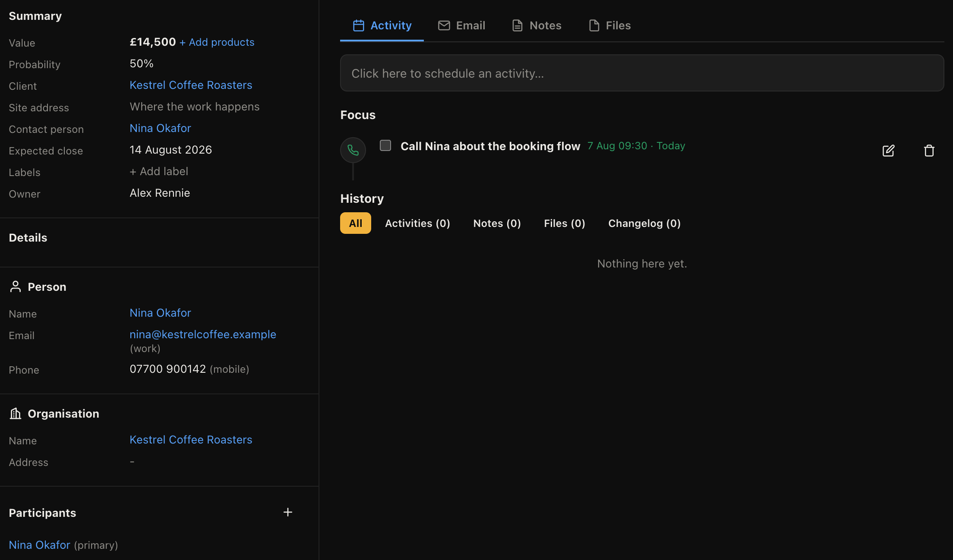Image resolution: width=953 pixels, height=560 pixels.
Task: Open Kestrel Coffee Roasters client link in Summary
Action: pyautogui.click(x=191, y=85)
